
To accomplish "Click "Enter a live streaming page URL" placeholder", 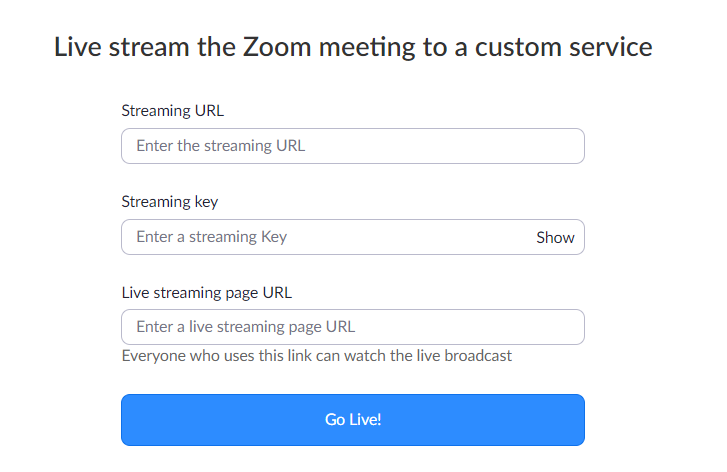I will (x=245, y=327).
